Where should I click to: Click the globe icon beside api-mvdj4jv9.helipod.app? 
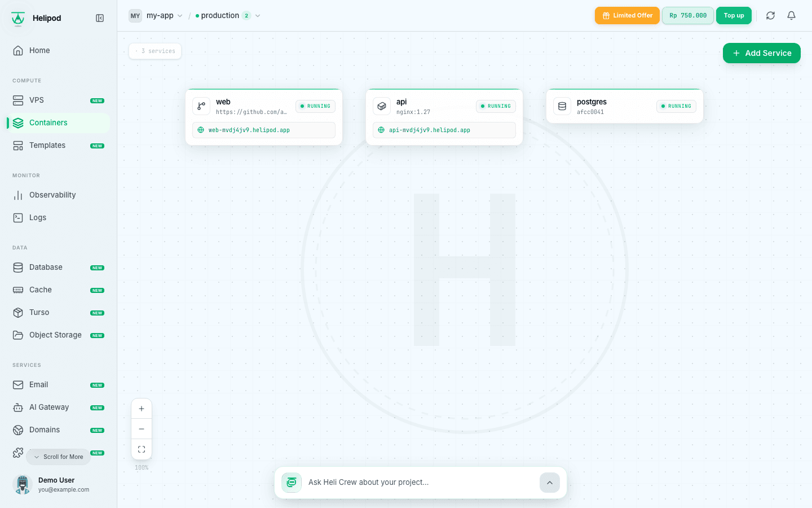point(381,130)
